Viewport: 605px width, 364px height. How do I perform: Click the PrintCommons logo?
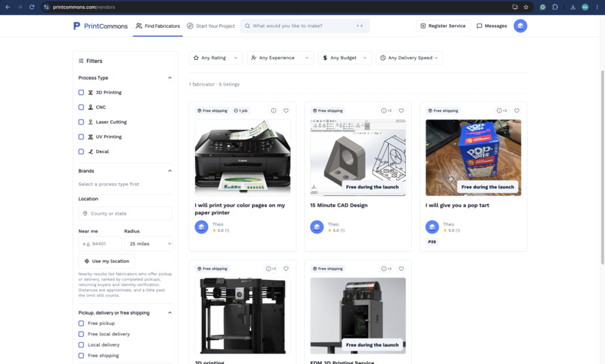101,26
